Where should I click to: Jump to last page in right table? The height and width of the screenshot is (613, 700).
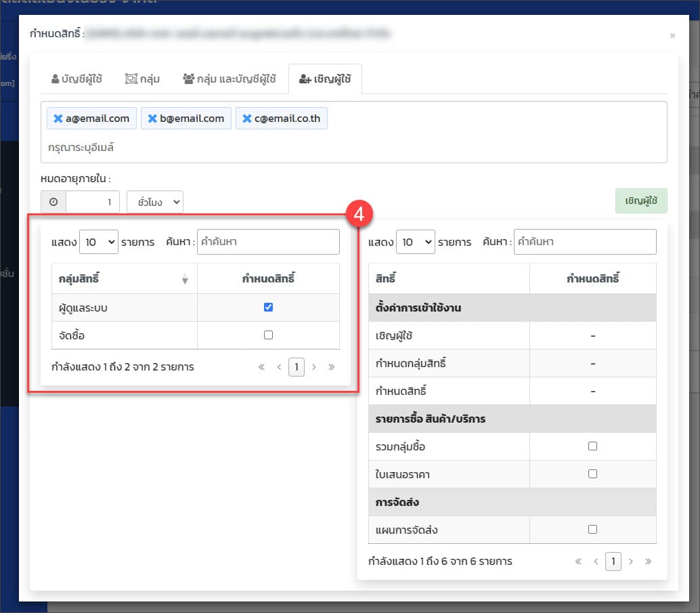(649, 561)
